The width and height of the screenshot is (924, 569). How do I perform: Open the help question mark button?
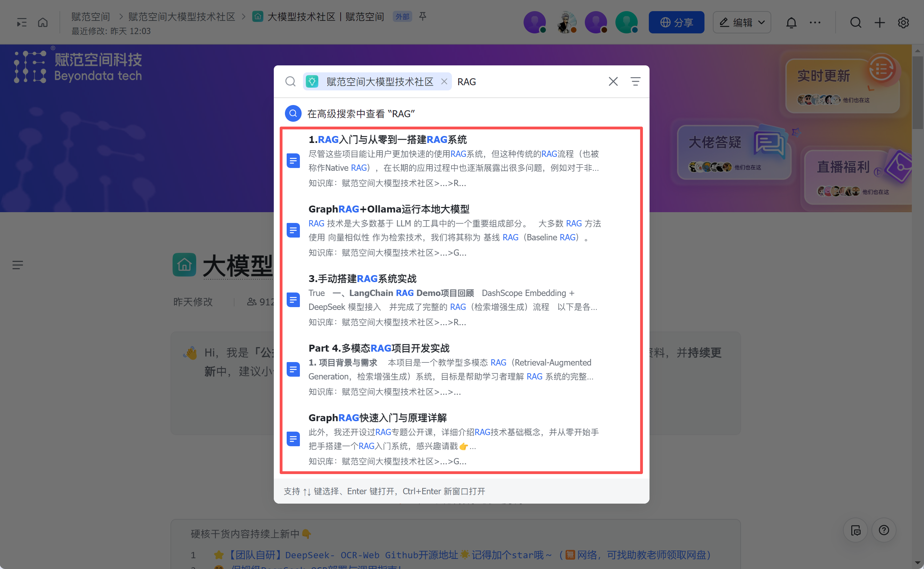pyautogui.click(x=884, y=530)
